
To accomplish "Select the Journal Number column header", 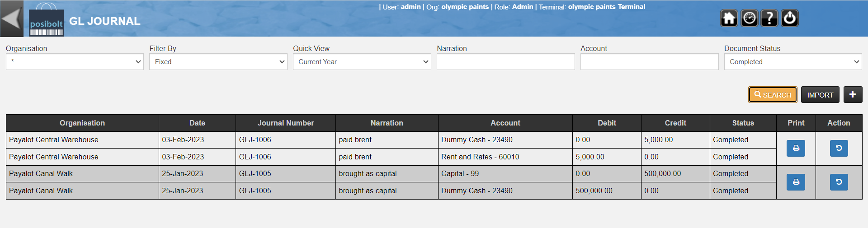I will [286, 123].
